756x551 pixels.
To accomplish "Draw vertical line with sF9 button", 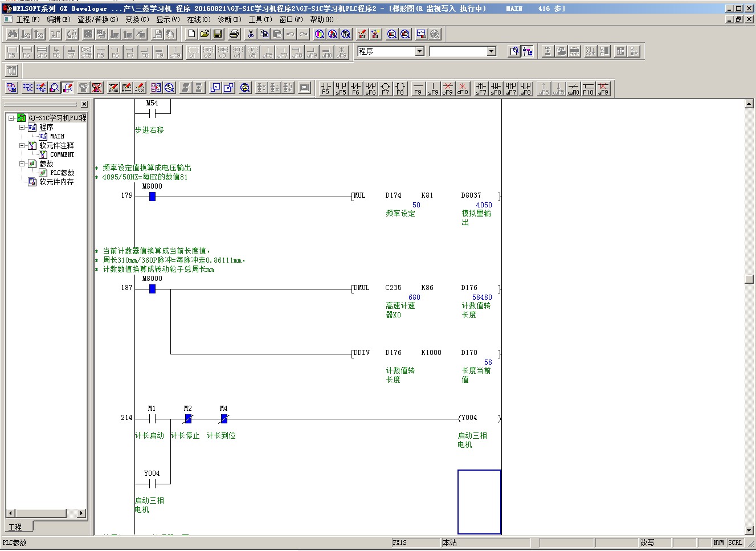I will click(x=433, y=88).
